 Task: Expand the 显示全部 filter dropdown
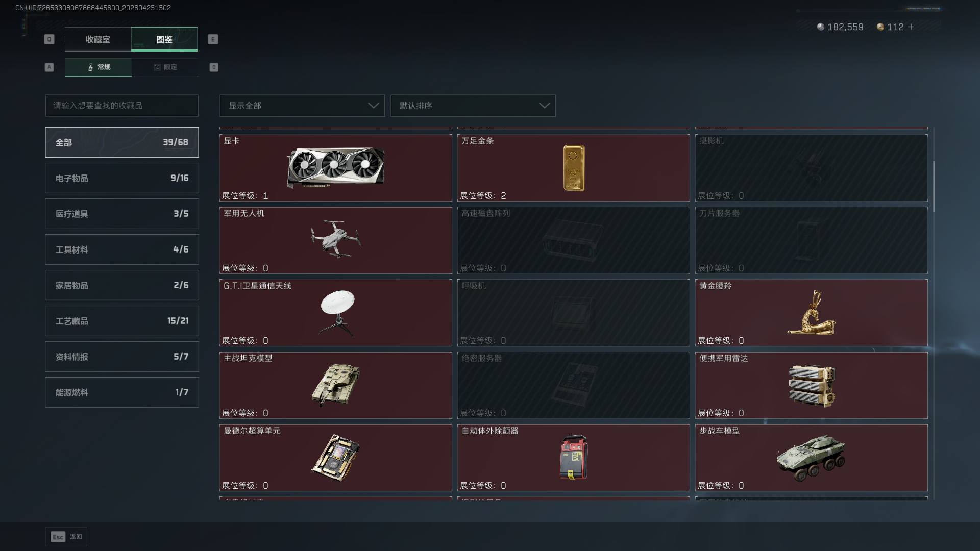point(302,106)
